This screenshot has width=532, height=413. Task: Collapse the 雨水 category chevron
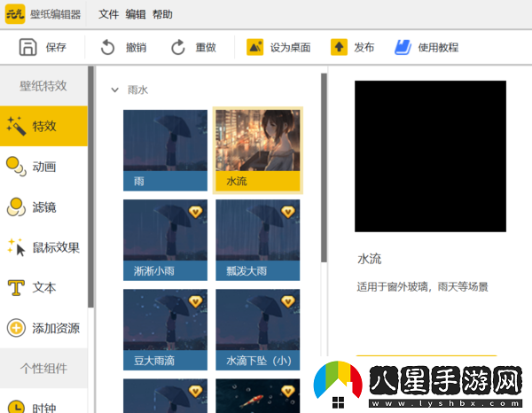click(x=114, y=90)
